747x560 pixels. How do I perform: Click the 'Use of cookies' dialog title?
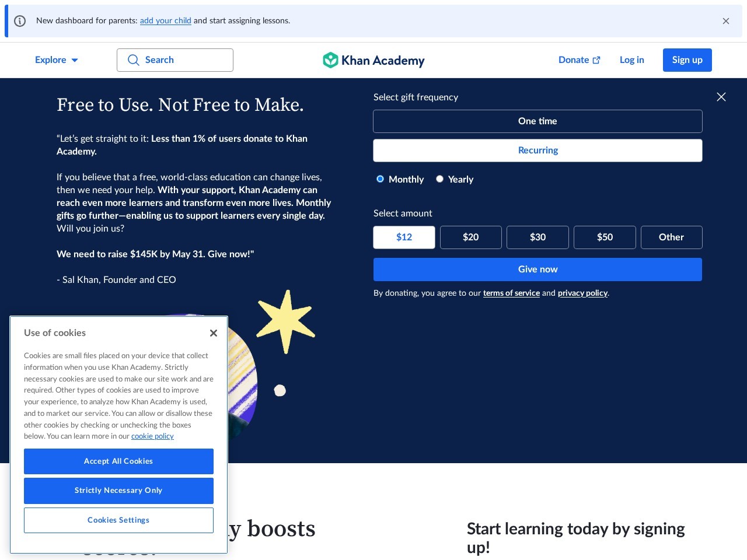pos(55,333)
